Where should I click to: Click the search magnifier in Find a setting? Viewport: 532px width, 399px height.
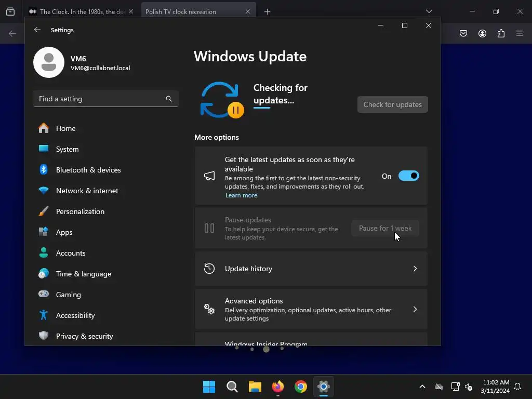point(169,99)
